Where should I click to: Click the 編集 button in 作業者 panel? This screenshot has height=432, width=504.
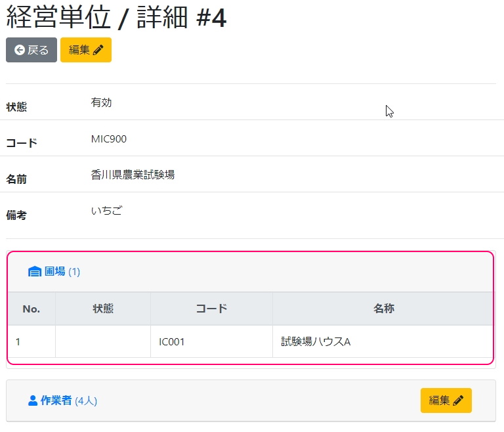tap(446, 400)
